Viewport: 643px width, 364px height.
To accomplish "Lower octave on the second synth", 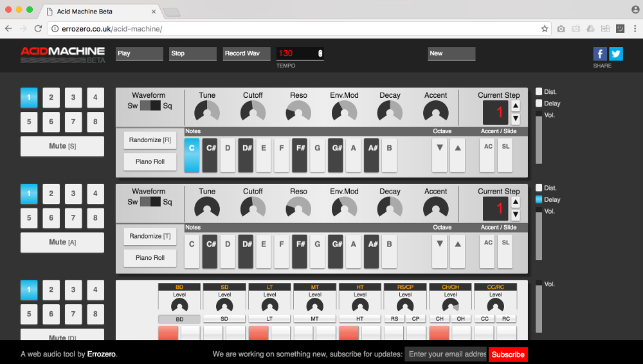I will pyautogui.click(x=440, y=251).
